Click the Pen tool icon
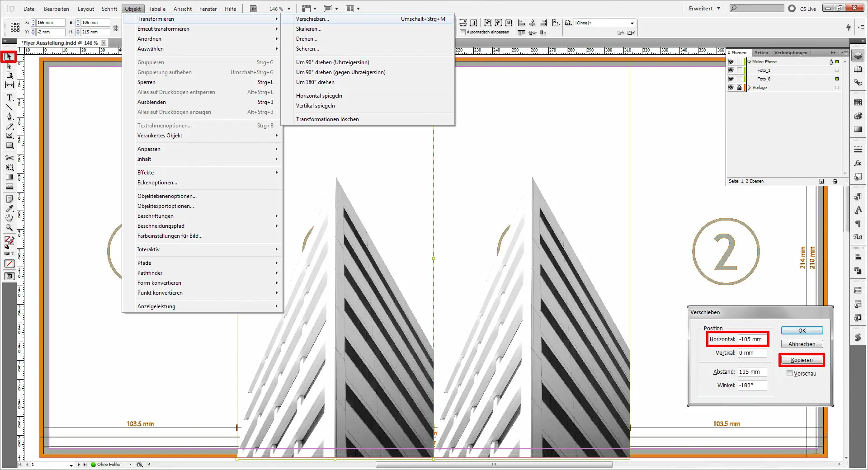The width and height of the screenshot is (868, 470). coord(9,117)
